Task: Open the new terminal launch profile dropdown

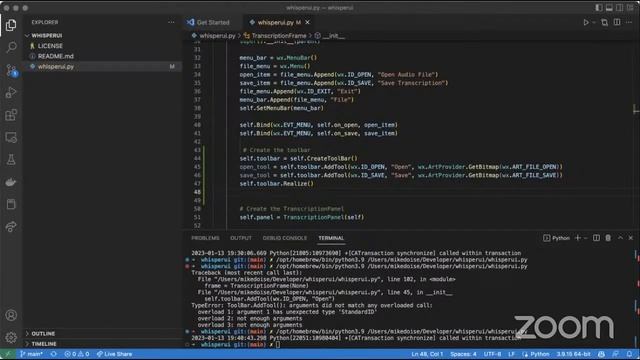Action: (x=586, y=238)
